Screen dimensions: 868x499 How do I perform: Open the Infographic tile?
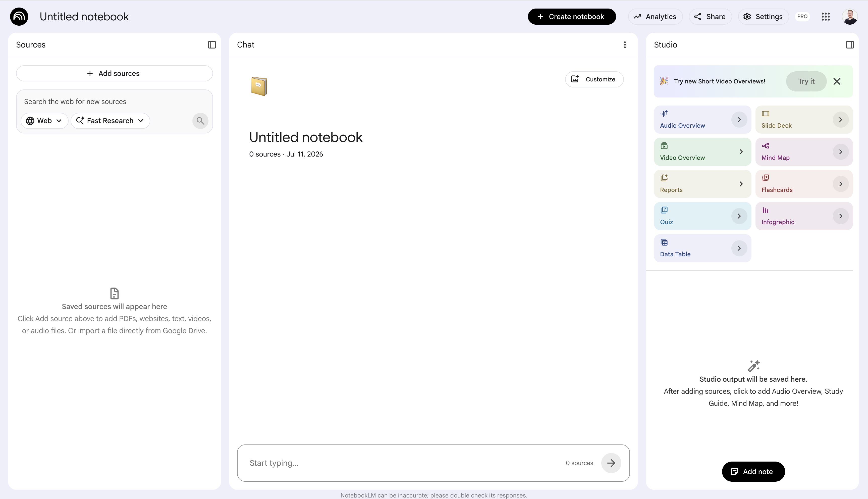coord(804,216)
